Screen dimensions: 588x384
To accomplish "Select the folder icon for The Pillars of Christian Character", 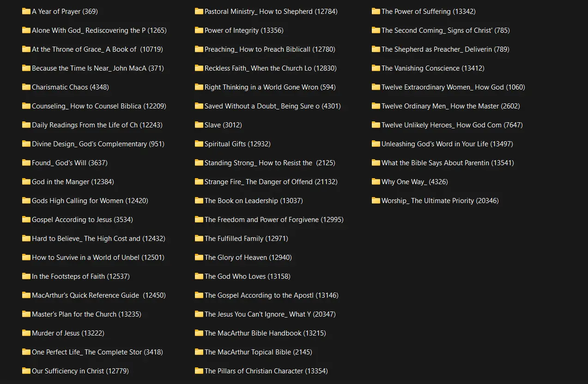I will click(199, 371).
